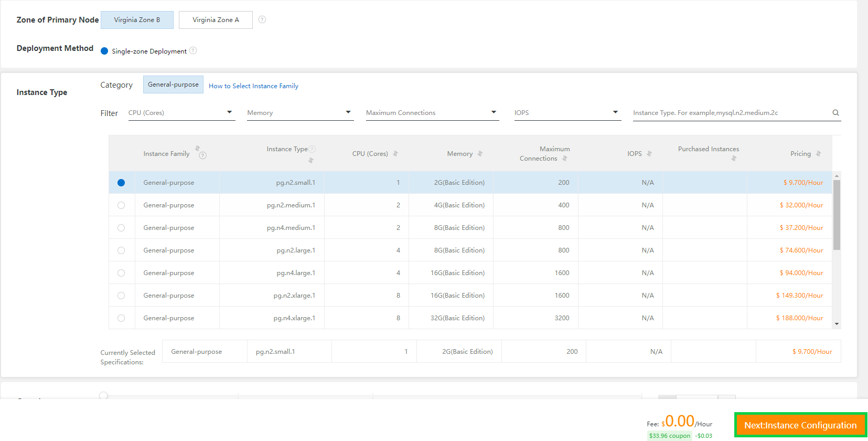Pick the pg.n4.xlarge.1 instance radio

(x=121, y=318)
